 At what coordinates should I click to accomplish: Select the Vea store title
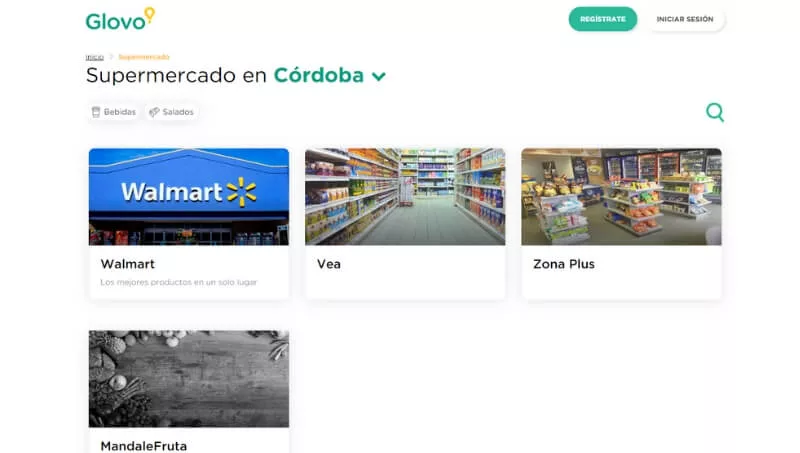point(329,264)
